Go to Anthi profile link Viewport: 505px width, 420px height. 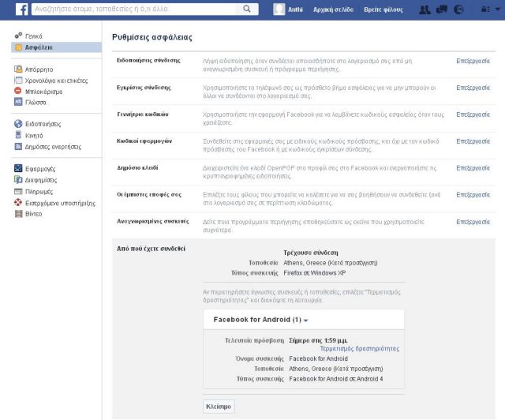click(x=295, y=9)
